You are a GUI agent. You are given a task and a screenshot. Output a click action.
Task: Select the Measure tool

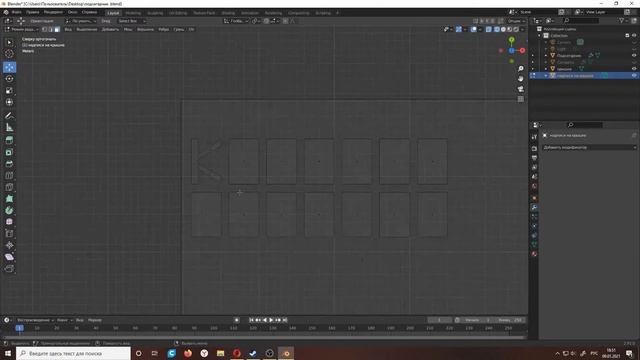(9, 127)
